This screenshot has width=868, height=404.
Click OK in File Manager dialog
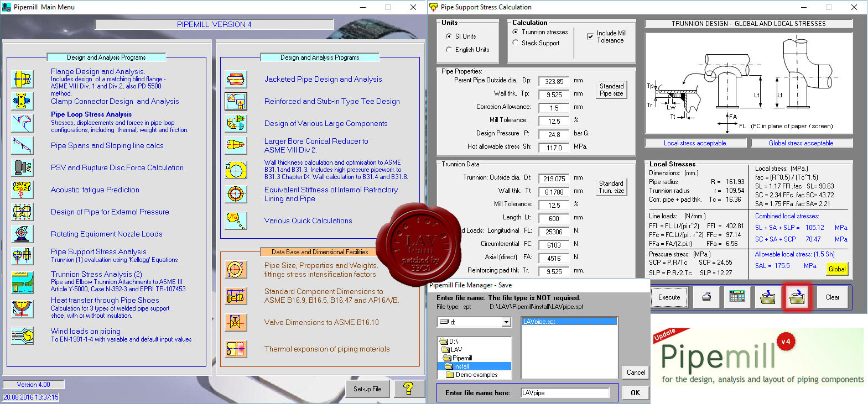point(636,393)
